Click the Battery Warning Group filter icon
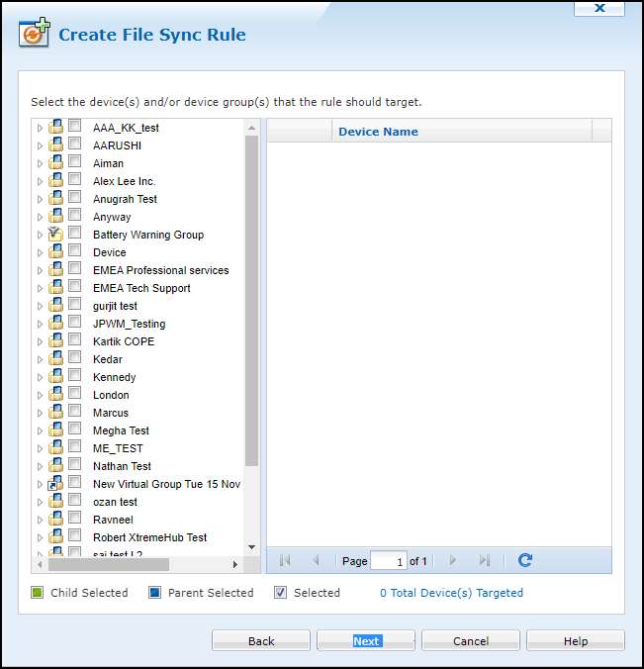The width and height of the screenshot is (644, 669). click(55, 235)
